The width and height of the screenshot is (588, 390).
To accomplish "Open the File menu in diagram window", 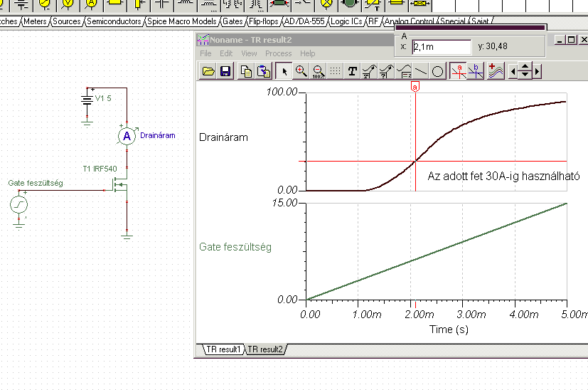I will [205, 53].
